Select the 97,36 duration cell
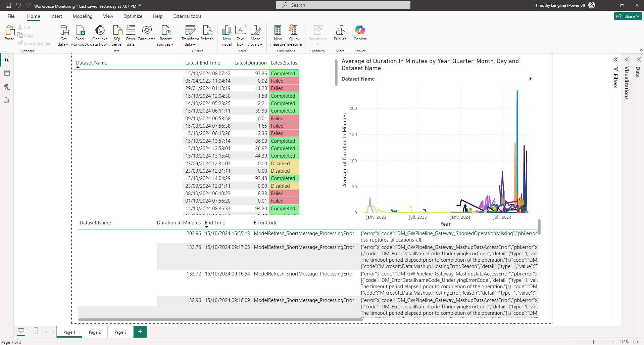This screenshot has height=345, width=644. coord(261,74)
